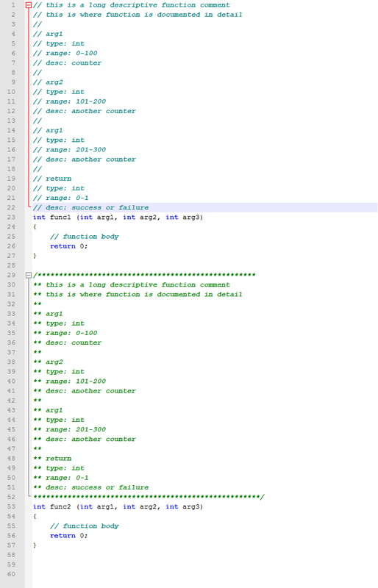Screen dimensions: 378x588
Task: Click the closing brace on line 57
Action: pos(35,545)
